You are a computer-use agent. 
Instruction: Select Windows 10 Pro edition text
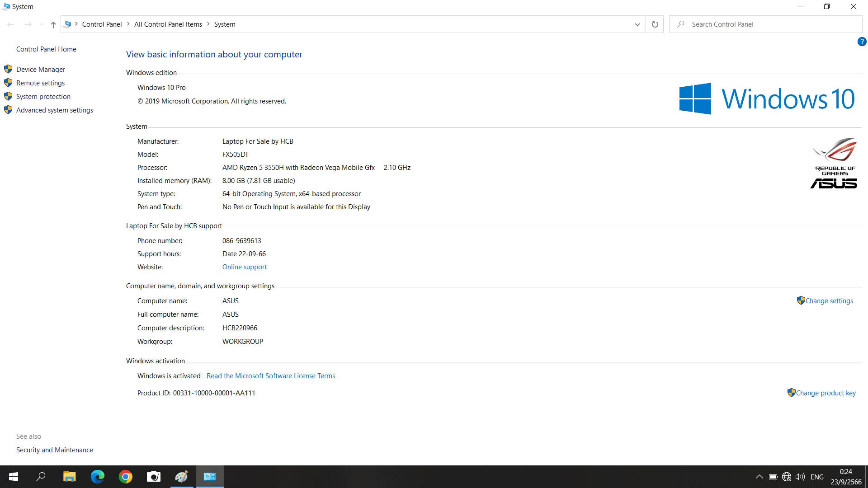pyautogui.click(x=161, y=87)
